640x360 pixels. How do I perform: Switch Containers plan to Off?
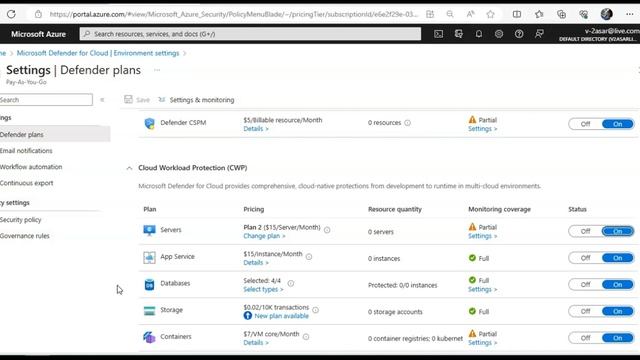click(x=585, y=338)
